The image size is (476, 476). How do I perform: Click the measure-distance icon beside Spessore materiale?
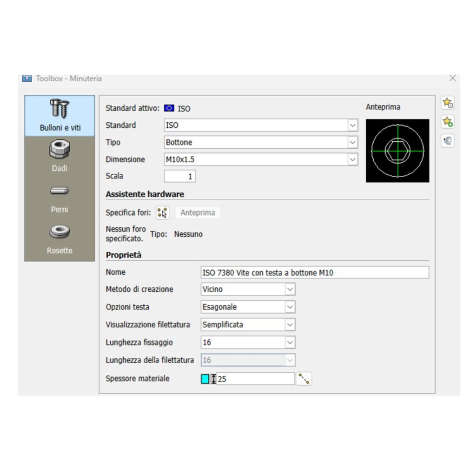[304, 379]
